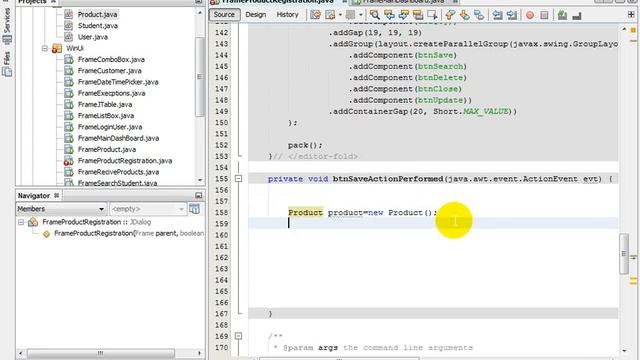The height and width of the screenshot is (360, 640).
Task: Click the split editor plus icon
Action: coord(631,15)
